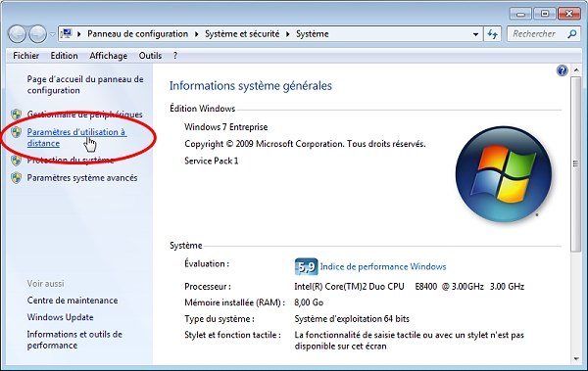Open Paramètres système avancés
Screen dimensions: 588x371
coord(82,178)
